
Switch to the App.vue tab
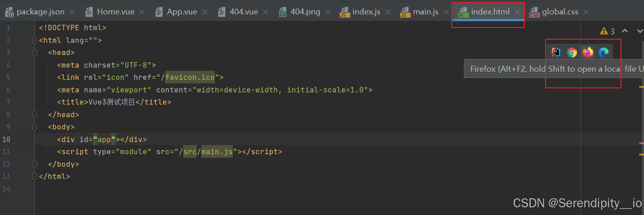182,12
